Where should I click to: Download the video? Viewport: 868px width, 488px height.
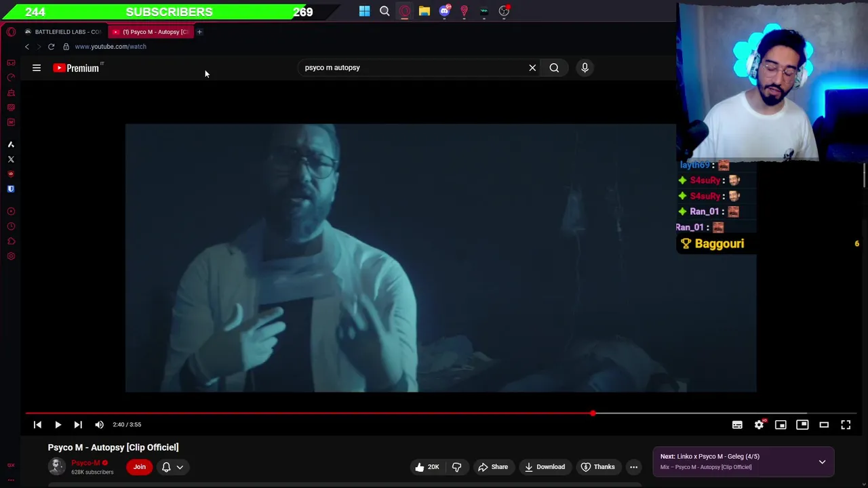[545, 467]
